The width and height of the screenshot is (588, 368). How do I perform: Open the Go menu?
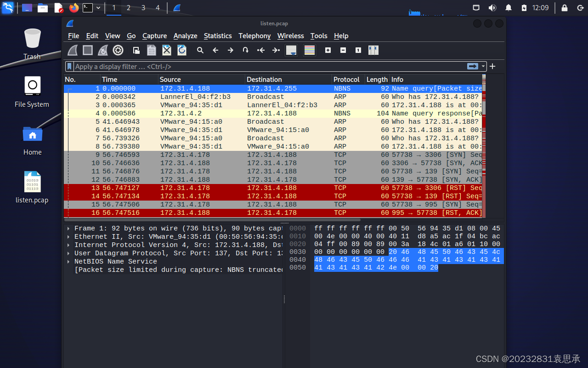point(131,36)
